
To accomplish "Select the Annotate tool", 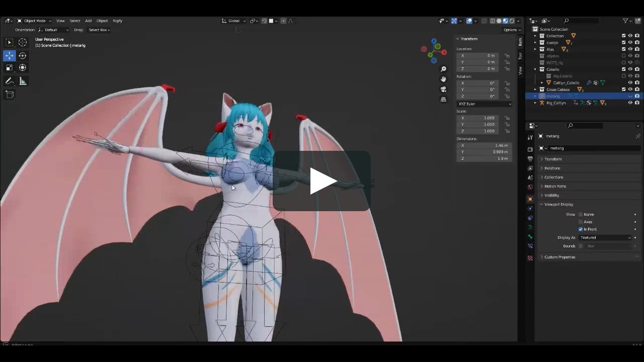I will pos(9,81).
